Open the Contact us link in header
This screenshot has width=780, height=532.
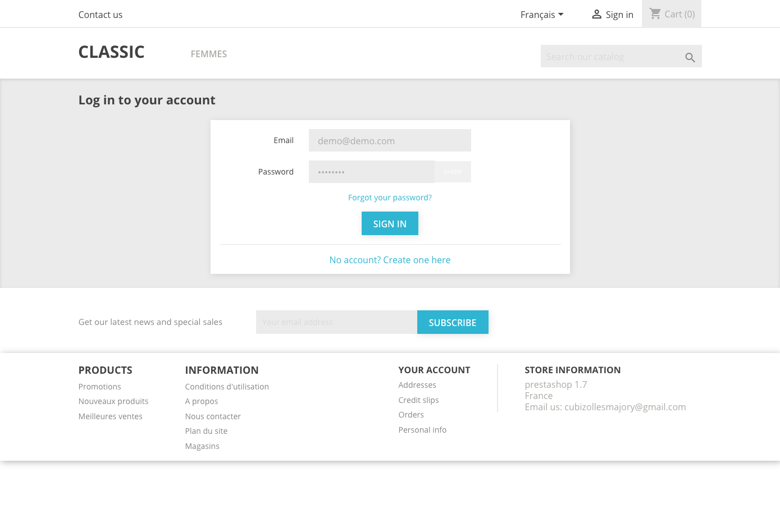100,15
